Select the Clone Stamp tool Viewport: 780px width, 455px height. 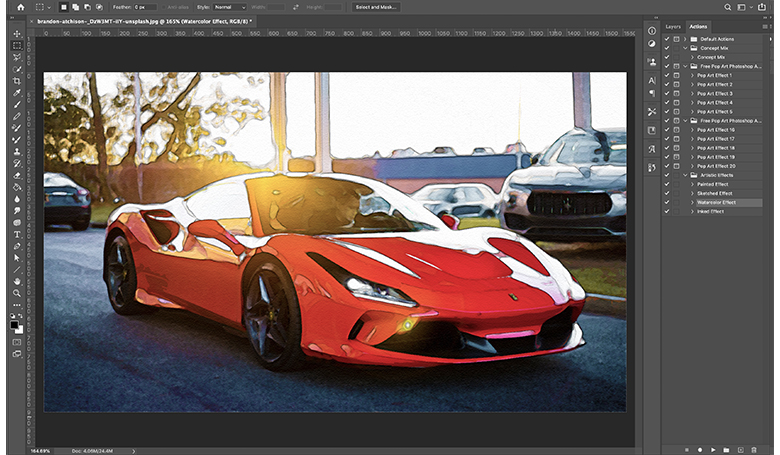click(x=17, y=151)
